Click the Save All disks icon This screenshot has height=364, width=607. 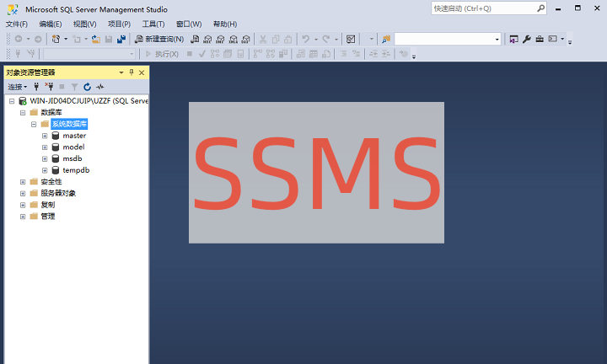coord(121,39)
